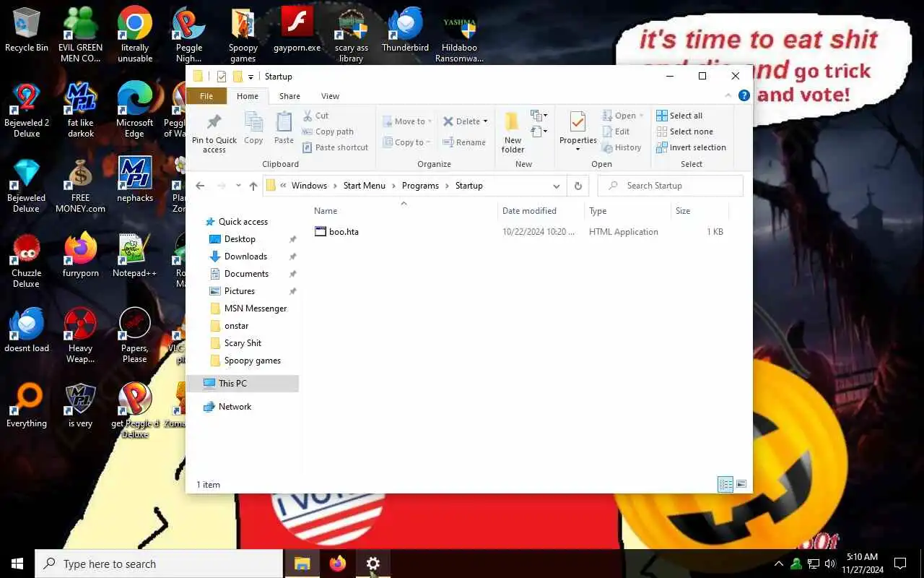Click Pin to Quick access icon

(214, 134)
